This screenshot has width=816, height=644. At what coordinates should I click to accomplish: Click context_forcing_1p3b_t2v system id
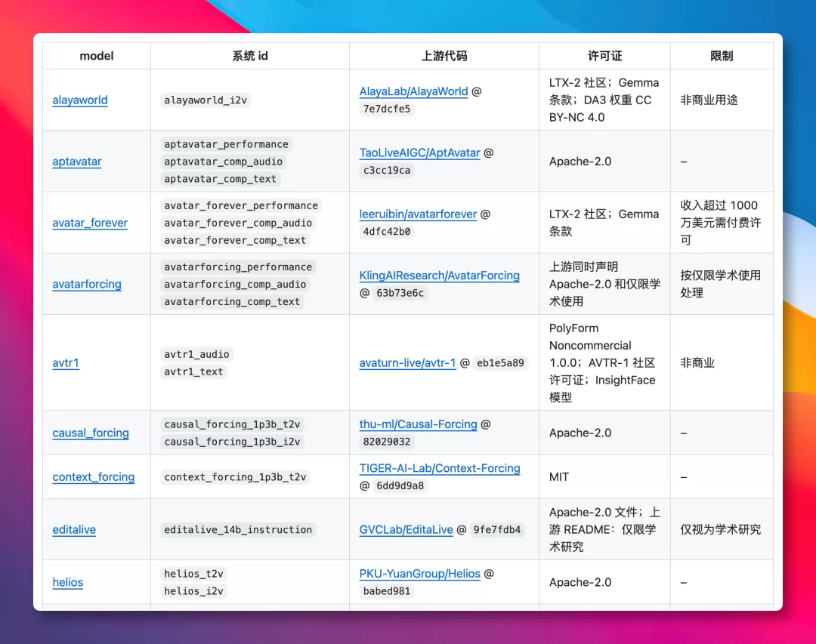click(235, 477)
